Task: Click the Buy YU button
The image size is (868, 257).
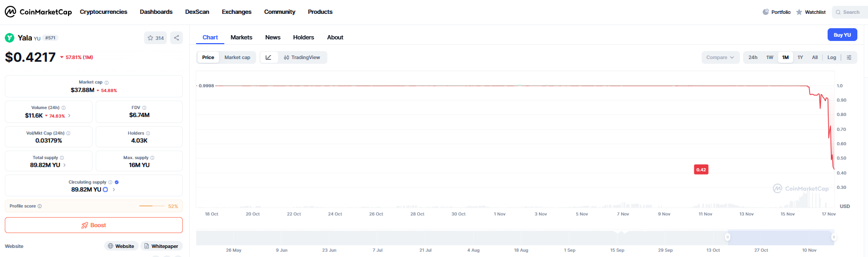Action: [x=842, y=35]
